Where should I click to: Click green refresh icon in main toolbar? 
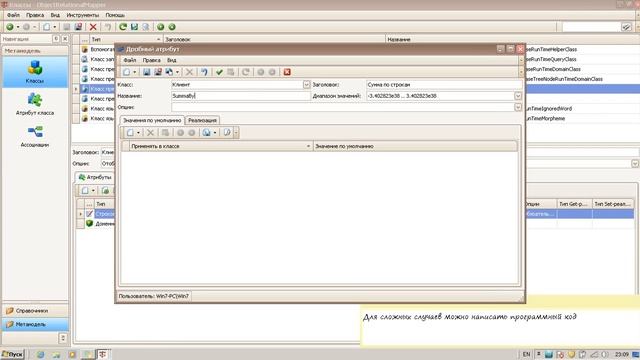pos(122,27)
